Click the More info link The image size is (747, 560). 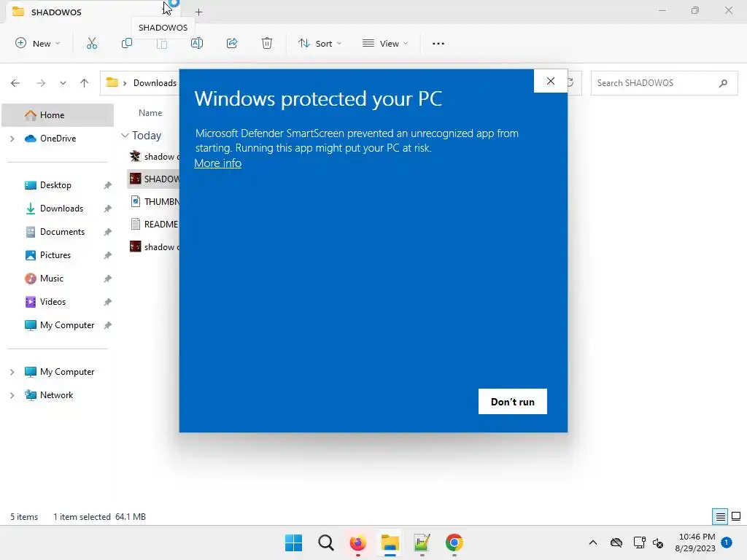(x=217, y=163)
